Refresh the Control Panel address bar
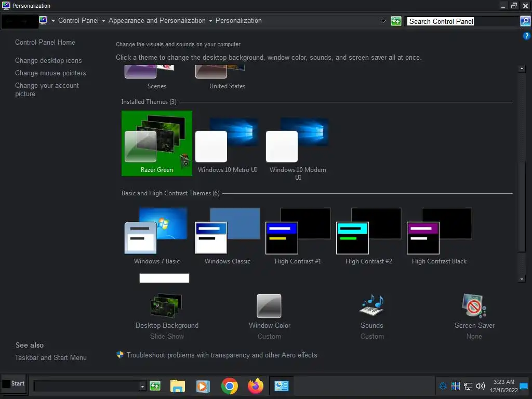 point(396,21)
